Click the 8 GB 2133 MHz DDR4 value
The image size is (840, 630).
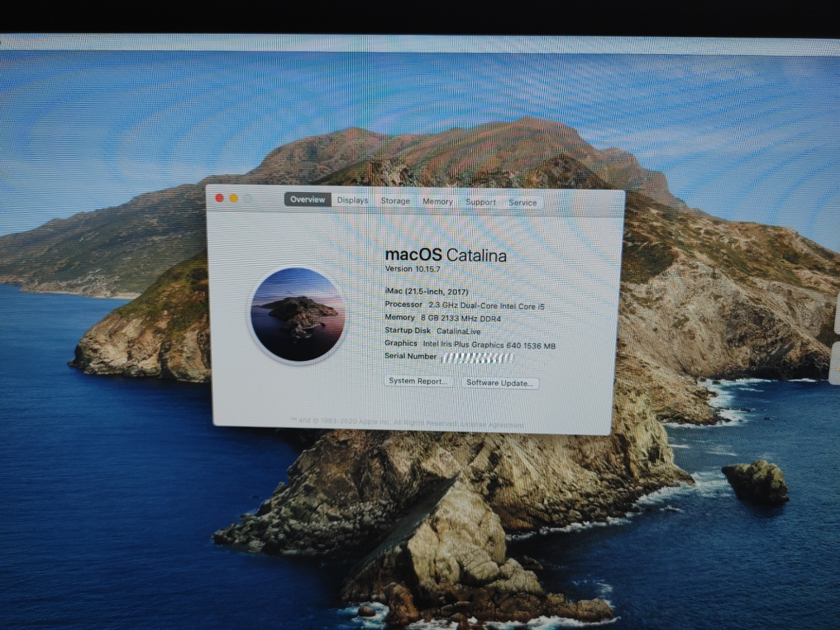coord(461,318)
